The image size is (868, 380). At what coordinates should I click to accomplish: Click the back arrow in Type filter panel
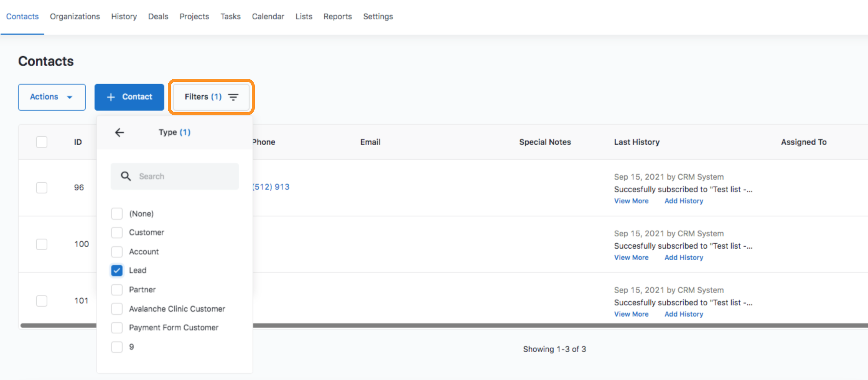click(x=119, y=132)
